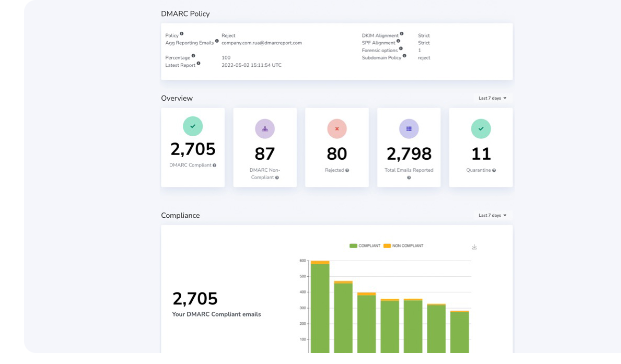Click info icon beside DMARC Compliant label
621x364 pixels.
pyautogui.click(x=214, y=165)
